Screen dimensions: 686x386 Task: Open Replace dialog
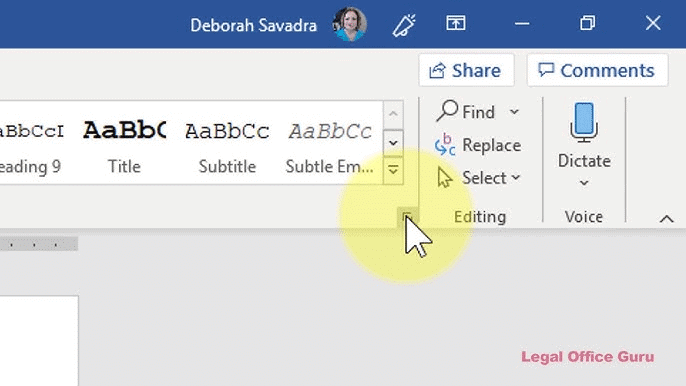(478, 145)
